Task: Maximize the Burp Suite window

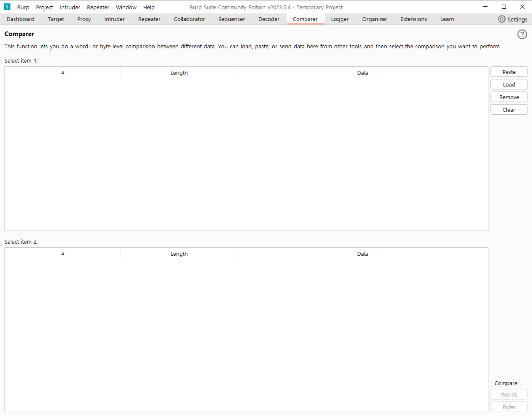Action: click(504, 7)
